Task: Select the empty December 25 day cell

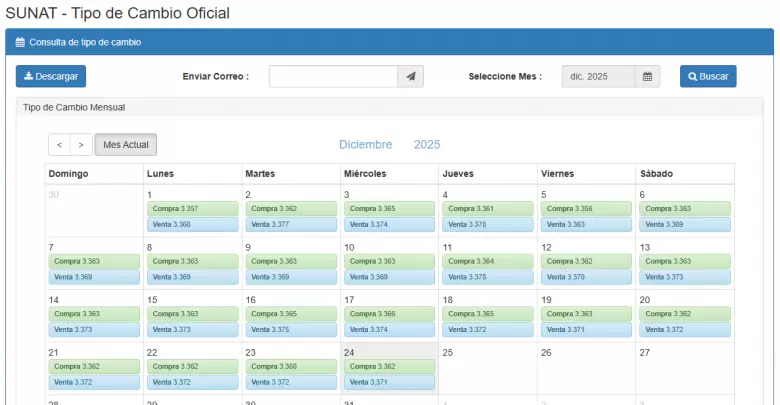Action: click(x=488, y=370)
